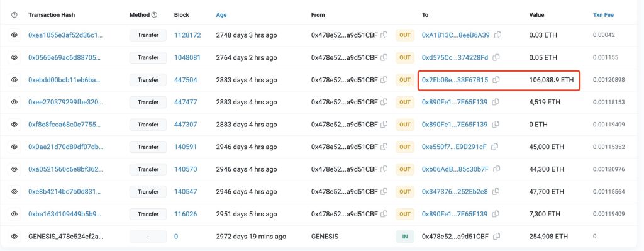This screenshot has height=251, width=644.
Task: Copy the 0x2Eb08e...33F67B15 To address
Action: click(496, 80)
